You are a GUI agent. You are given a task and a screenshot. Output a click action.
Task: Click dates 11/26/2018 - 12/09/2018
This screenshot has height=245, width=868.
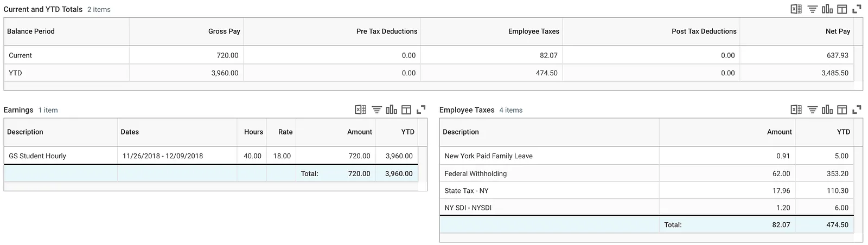163,156
